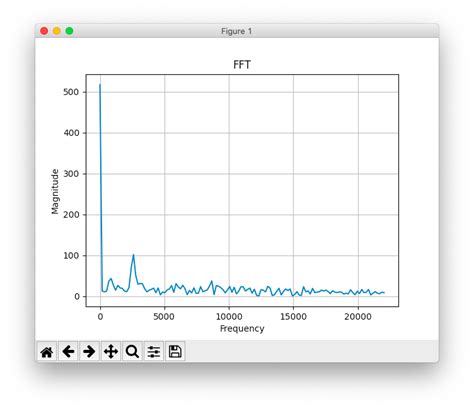Click the 10000 tick label on x-axis
474x409 pixels.
click(229, 317)
